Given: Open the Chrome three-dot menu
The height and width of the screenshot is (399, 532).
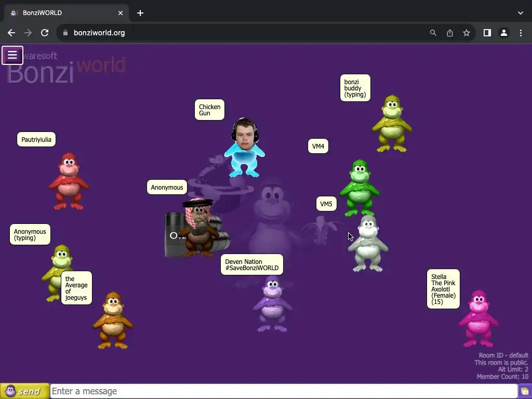Looking at the screenshot, I should coord(521,33).
